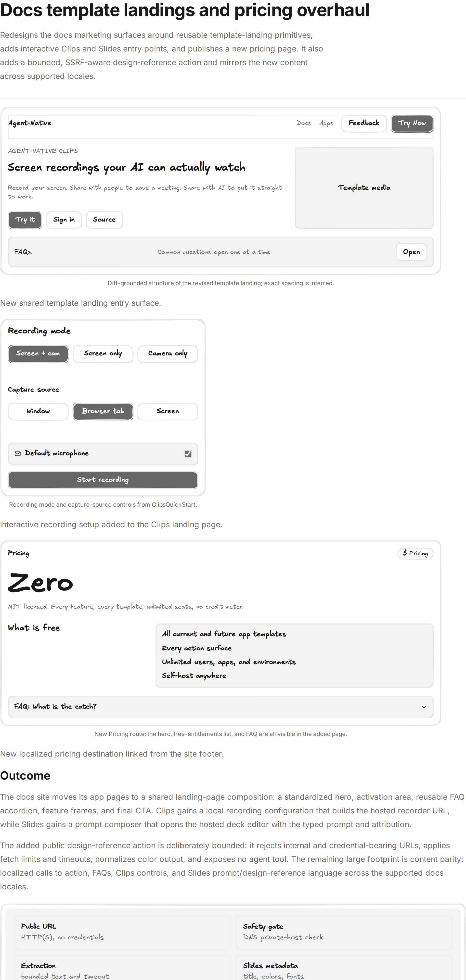
Task: Click the dollar Pricing badge
Action: coord(415,553)
